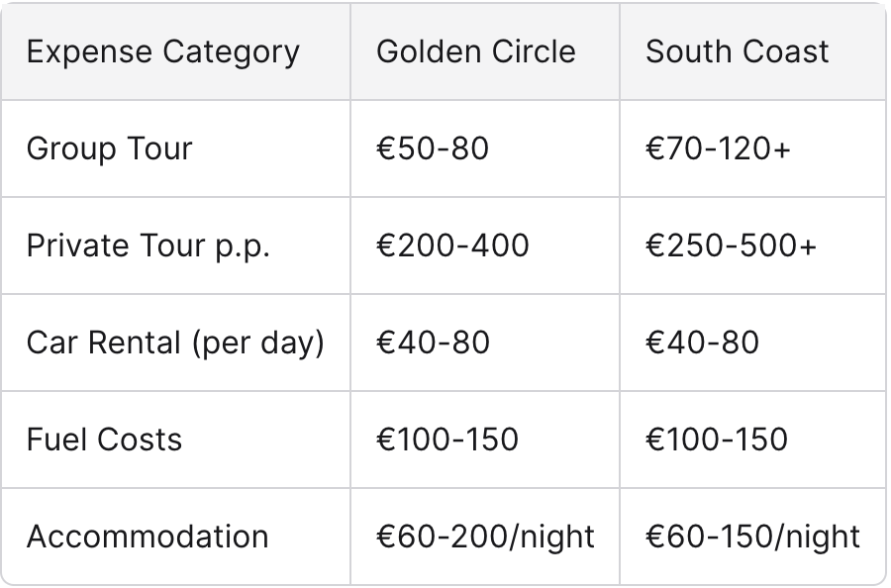This screenshot has width=891, height=588.
Task: Click the Expense Category column header
Action: (x=163, y=52)
